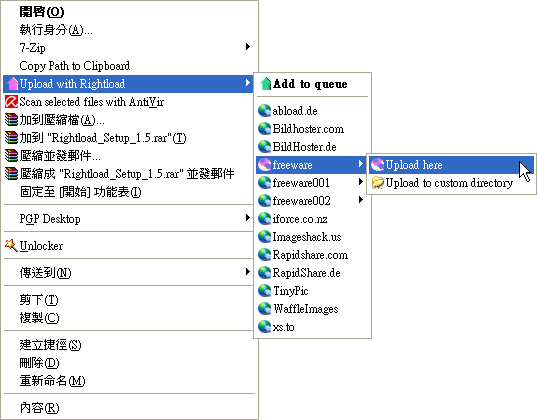Open the PGP Desktop entry
The width and height of the screenshot is (537, 420).
coord(129,219)
